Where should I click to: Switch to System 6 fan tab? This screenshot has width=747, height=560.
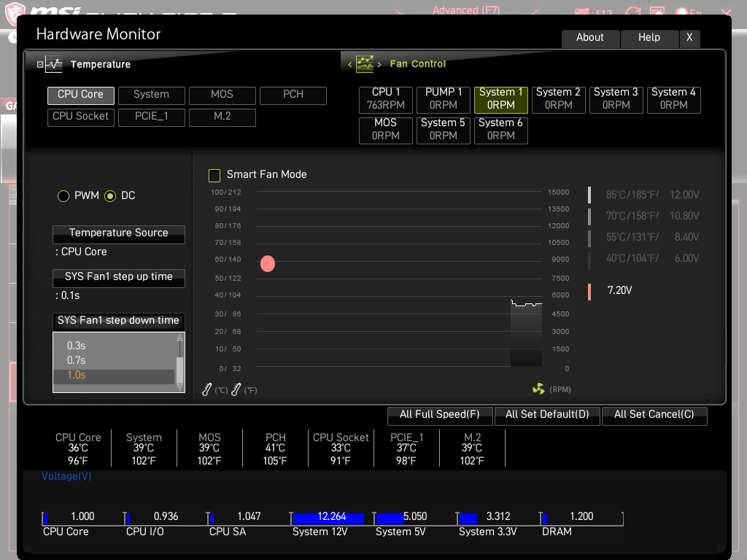[x=500, y=130]
